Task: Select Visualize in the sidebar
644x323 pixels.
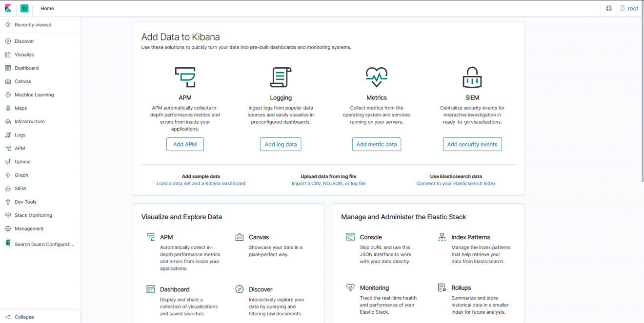Action: pyautogui.click(x=23, y=54)
